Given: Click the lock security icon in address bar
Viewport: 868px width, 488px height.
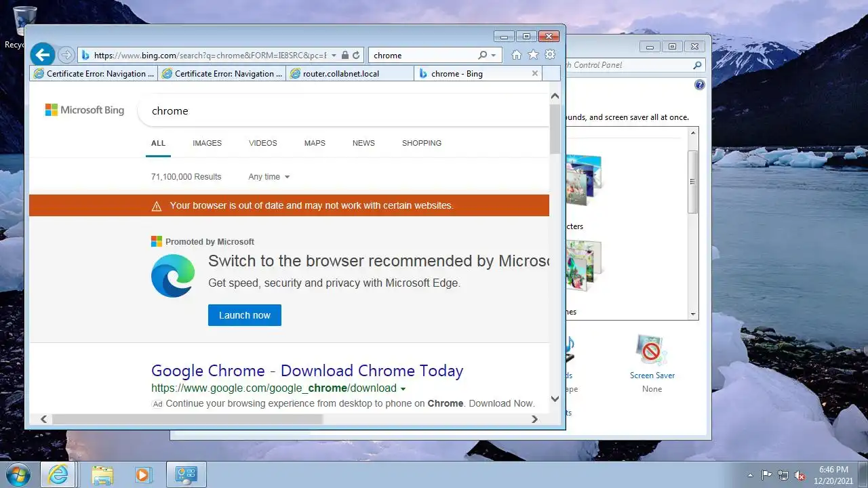Looking at the screenshot, I should point(345,56).
